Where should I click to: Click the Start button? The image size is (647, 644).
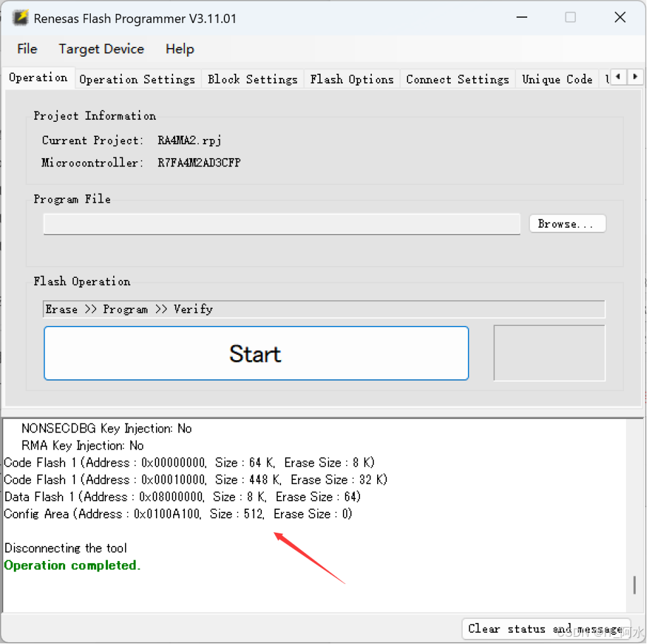click(x=256, y=354)
